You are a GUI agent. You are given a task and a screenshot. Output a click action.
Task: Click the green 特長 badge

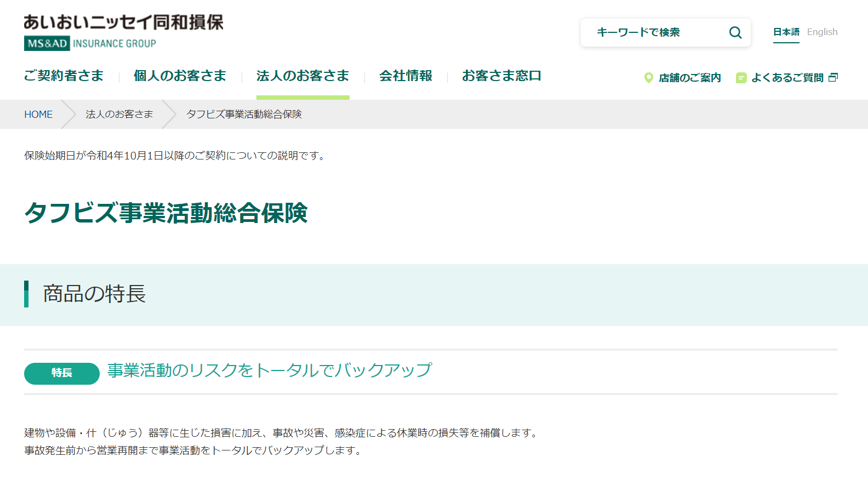click(62, 373)
